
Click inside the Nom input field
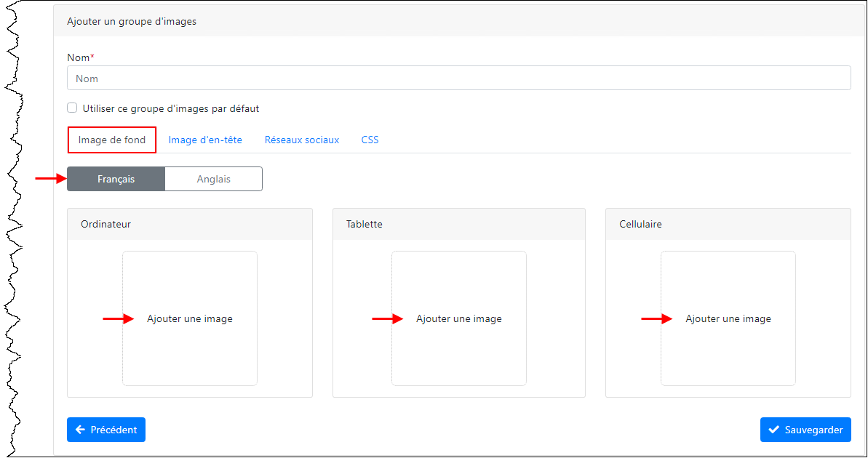[458, 78]
